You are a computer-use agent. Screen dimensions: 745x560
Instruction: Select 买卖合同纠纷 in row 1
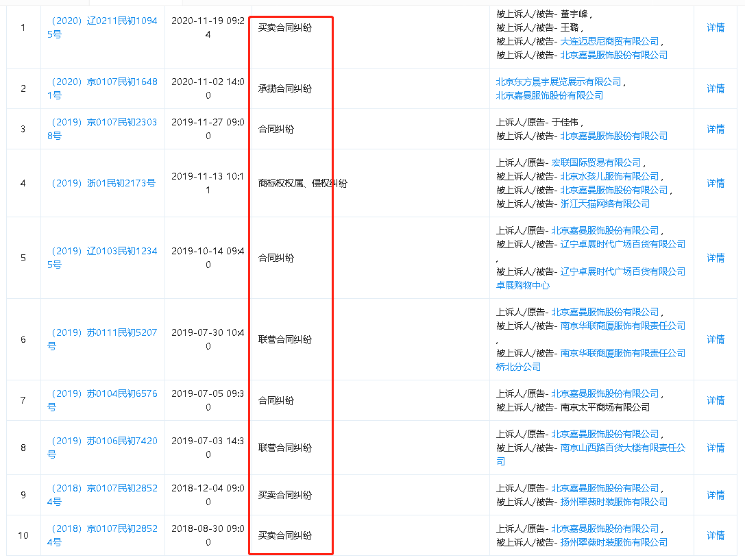pyautogui.click(x=285, y=27)
